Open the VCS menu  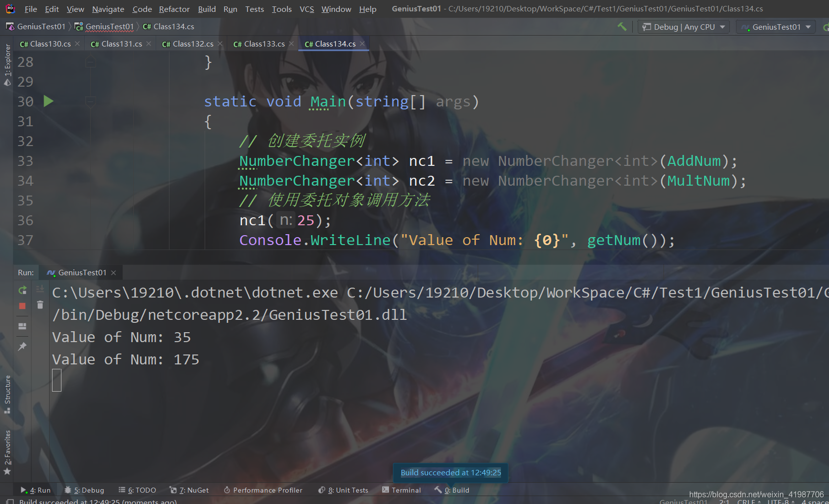coord(307,9)
